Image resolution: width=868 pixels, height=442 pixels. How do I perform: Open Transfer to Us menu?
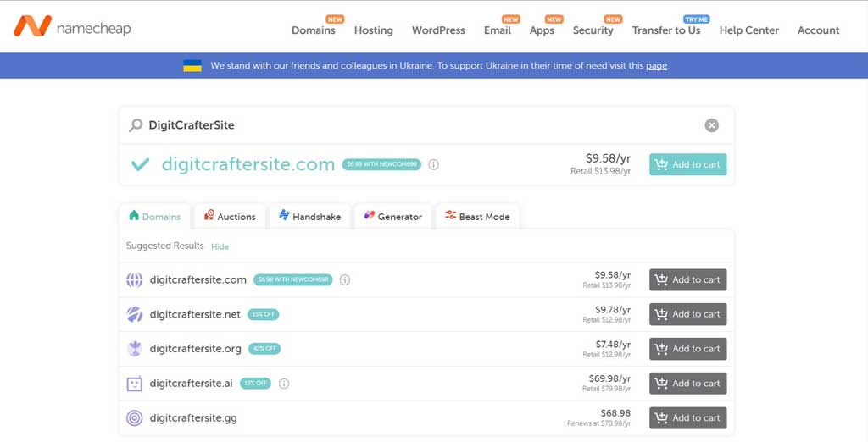(666, 30)
